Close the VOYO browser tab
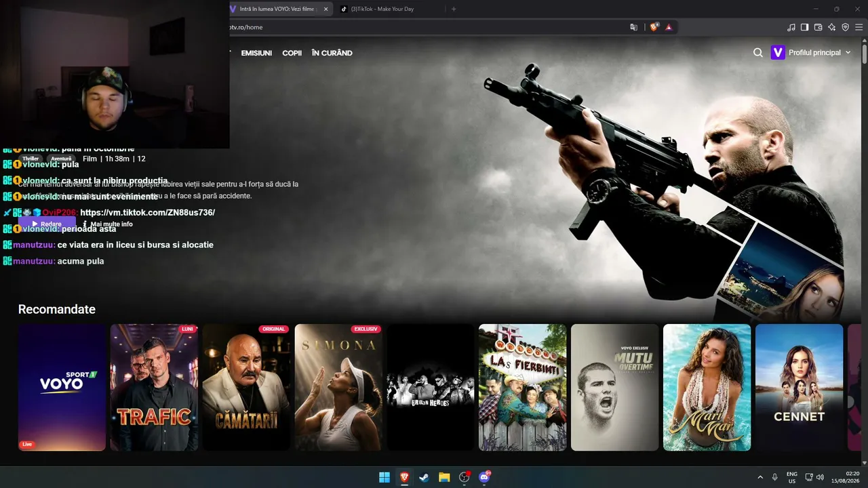 click(x=325, y=9)
